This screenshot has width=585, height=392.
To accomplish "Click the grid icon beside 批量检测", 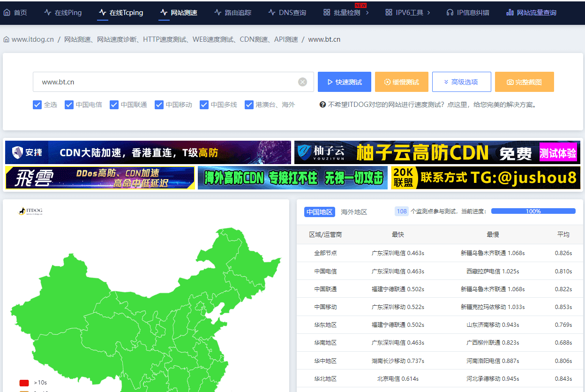I will 327,13.
